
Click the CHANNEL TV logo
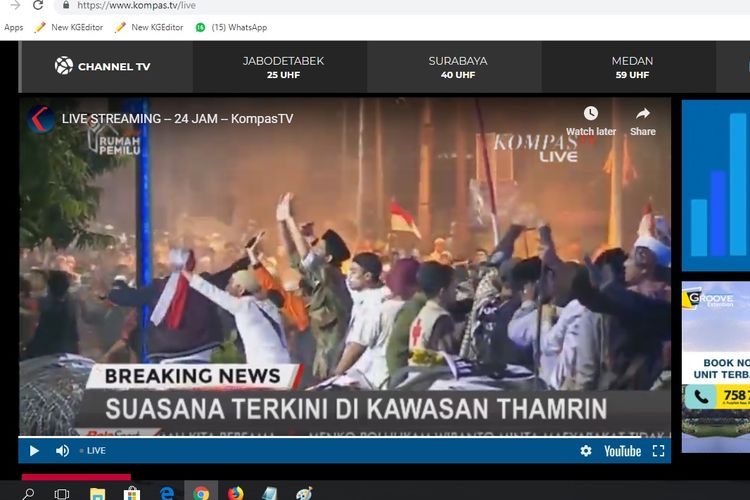point(102,67)
